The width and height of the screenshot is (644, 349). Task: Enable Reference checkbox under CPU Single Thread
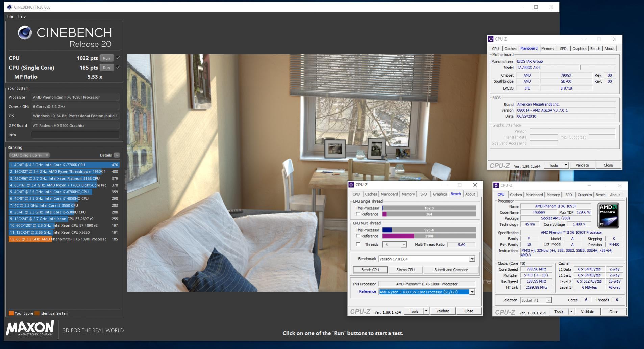tap(358, 214)
